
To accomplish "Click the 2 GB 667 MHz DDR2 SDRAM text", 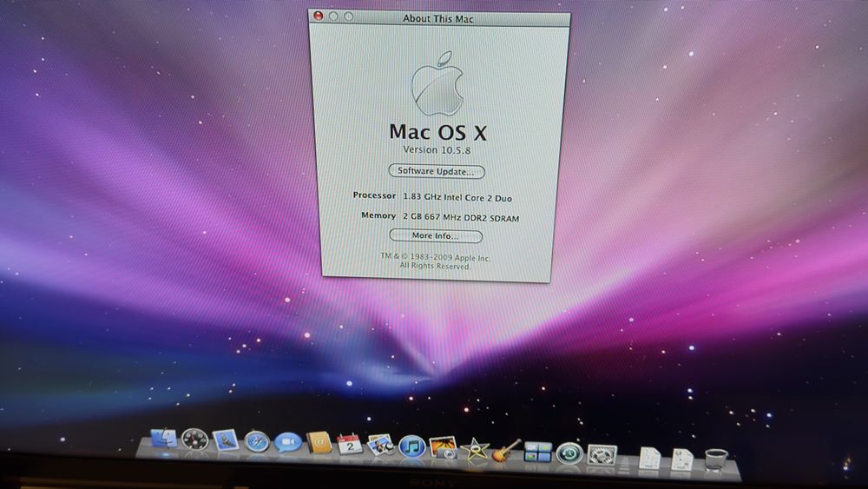I will (461, 218).
